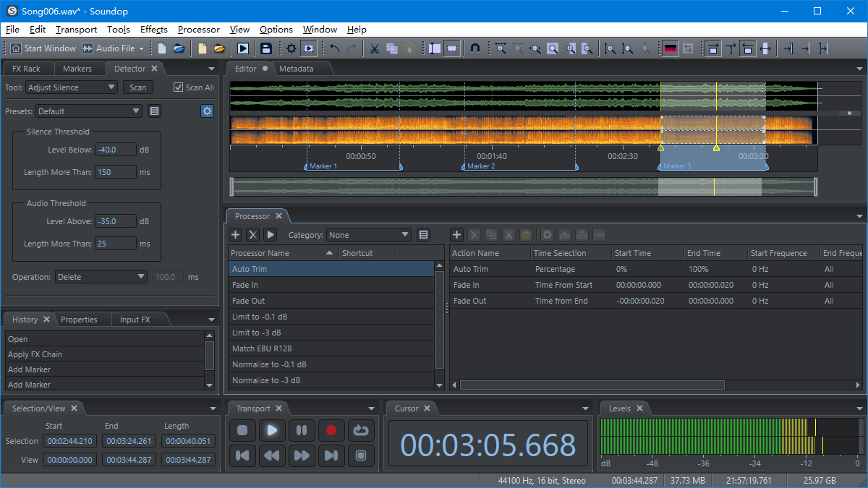Click the Copy icon in main toolbar
The image size is (868, 488).
(x=392, y=48)
